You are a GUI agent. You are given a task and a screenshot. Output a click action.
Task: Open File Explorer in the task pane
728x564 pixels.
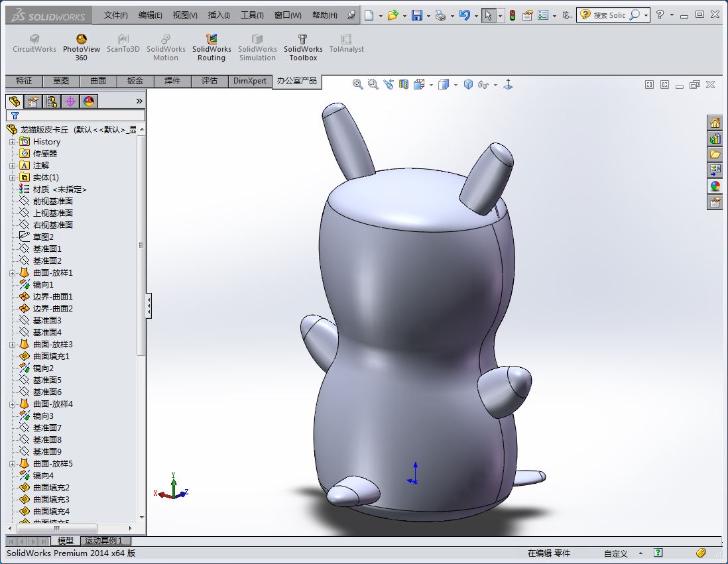point(715,154)
